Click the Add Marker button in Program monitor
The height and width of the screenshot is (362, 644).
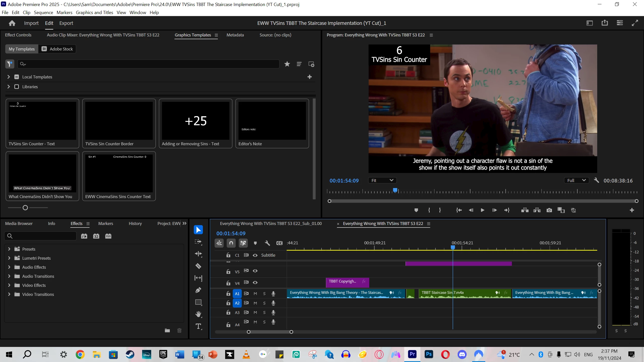coord(416,210)
